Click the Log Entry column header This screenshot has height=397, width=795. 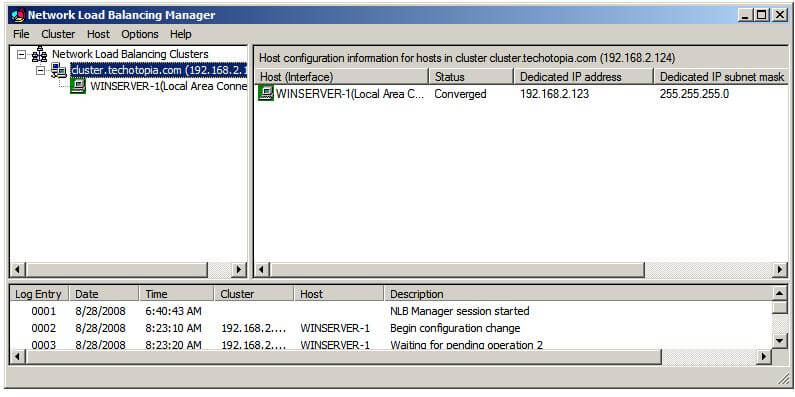coord(40,294)
